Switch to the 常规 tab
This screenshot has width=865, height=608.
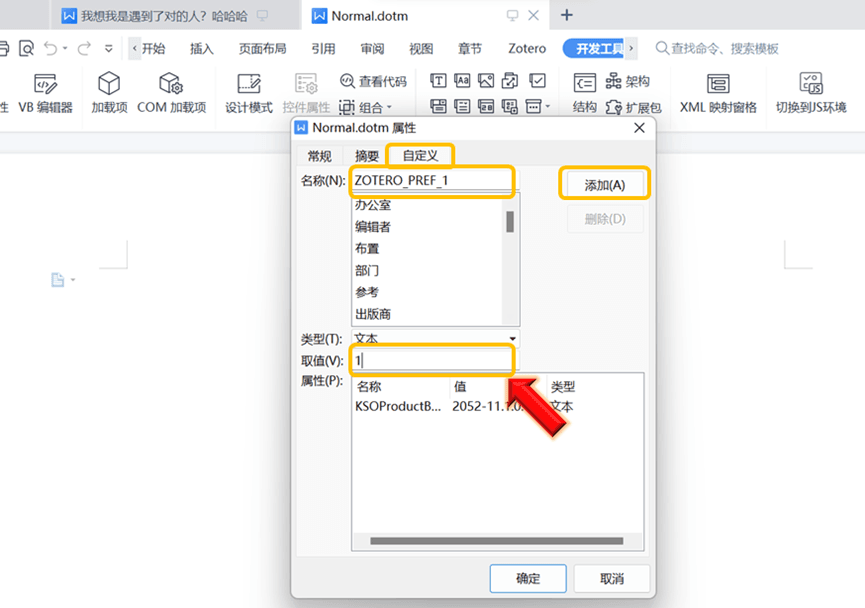[319, 155]
